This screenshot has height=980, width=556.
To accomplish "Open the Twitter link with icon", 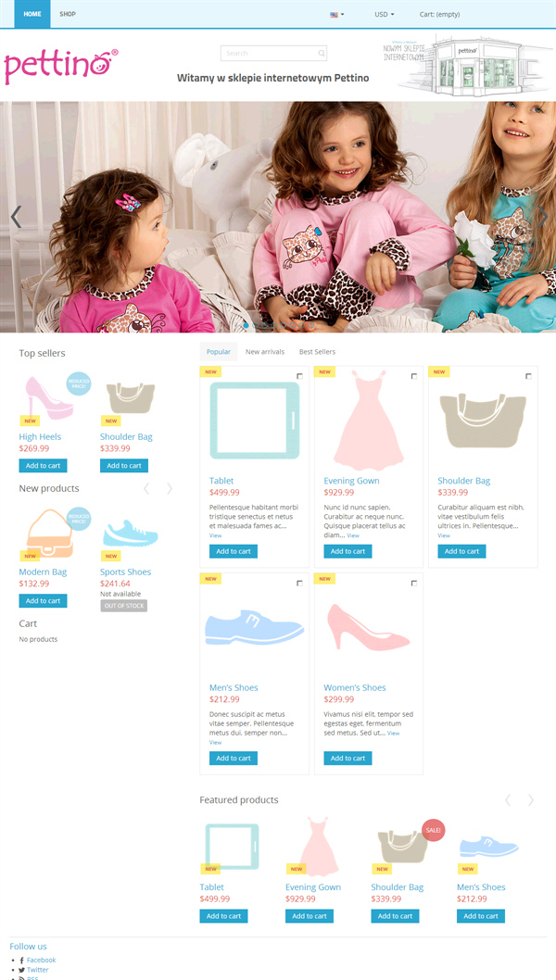I will pos(33,970).
